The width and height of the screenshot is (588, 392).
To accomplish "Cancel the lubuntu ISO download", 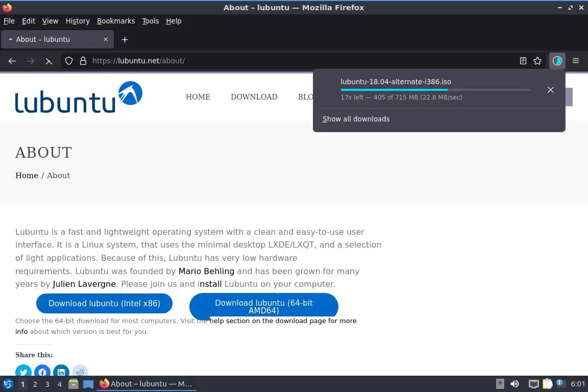I will click(x=551, y=90).
